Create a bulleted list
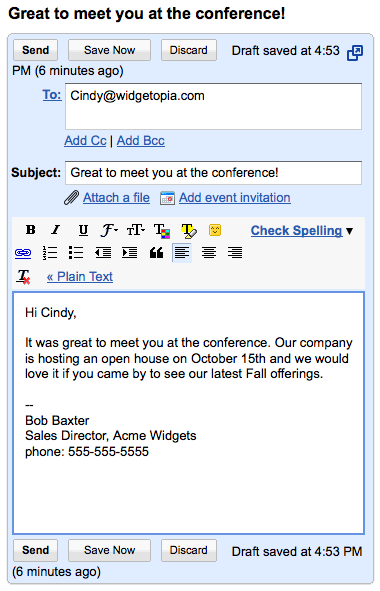This screenshot has height=591, width=380. tap(76, 253)
